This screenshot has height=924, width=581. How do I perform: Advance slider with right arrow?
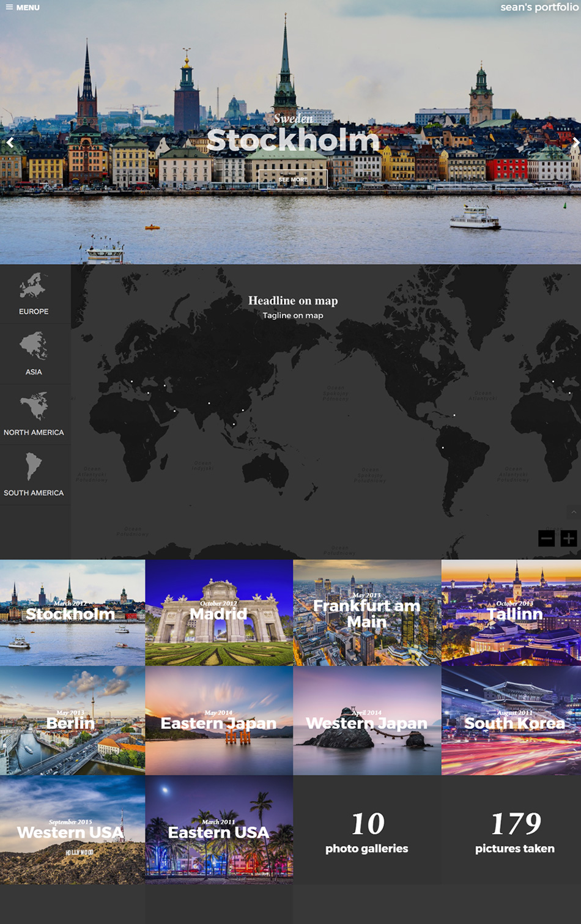(575, 142)
